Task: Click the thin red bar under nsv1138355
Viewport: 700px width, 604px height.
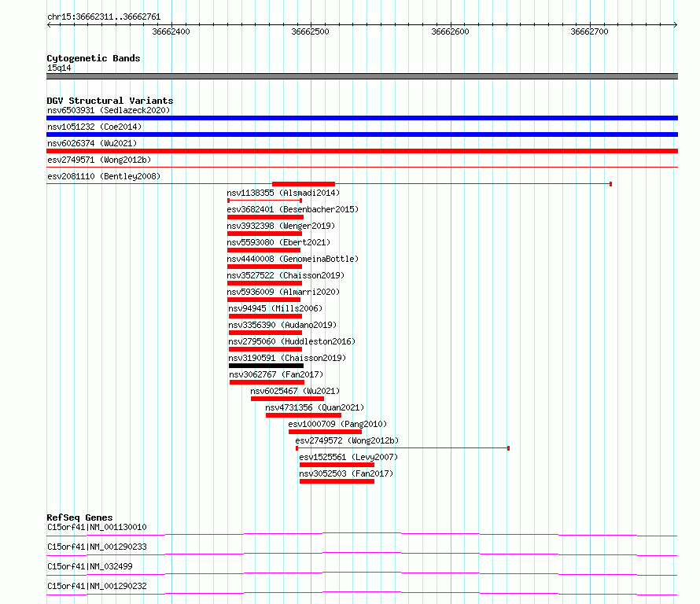Action: pos(265,201)
